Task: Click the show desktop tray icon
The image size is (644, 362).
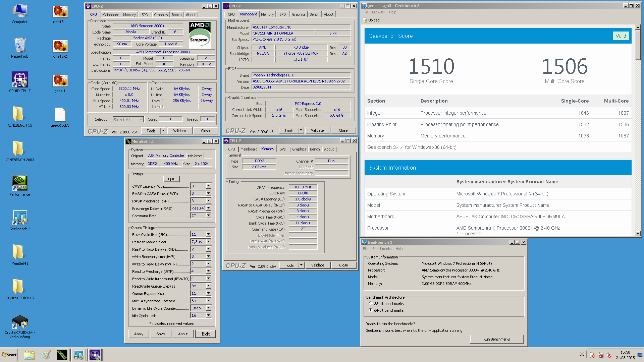Action: [640, 355]
